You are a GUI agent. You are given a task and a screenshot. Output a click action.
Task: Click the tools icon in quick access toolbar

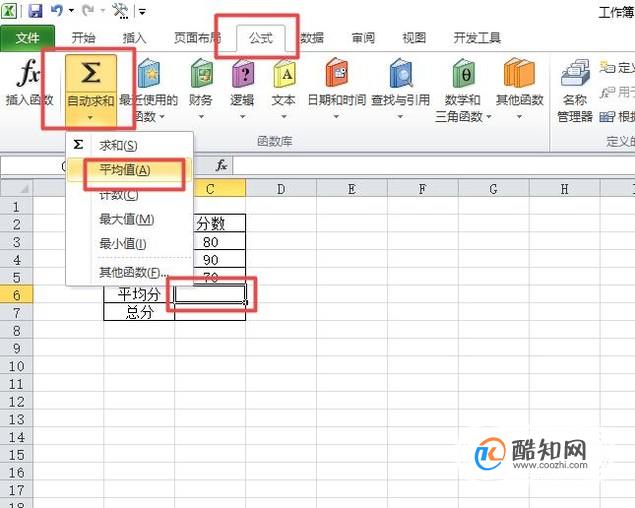click(120, 11)
